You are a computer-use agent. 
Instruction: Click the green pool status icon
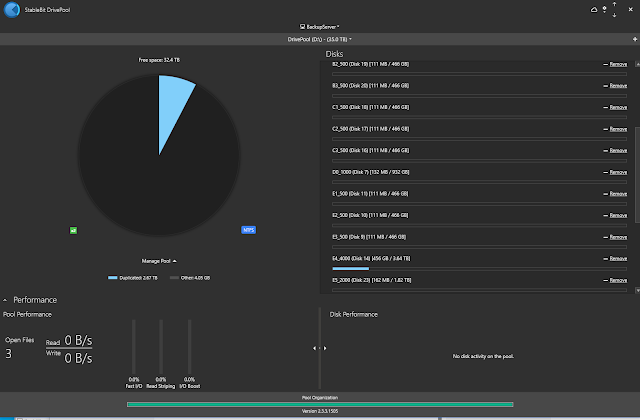click(73, 231)
